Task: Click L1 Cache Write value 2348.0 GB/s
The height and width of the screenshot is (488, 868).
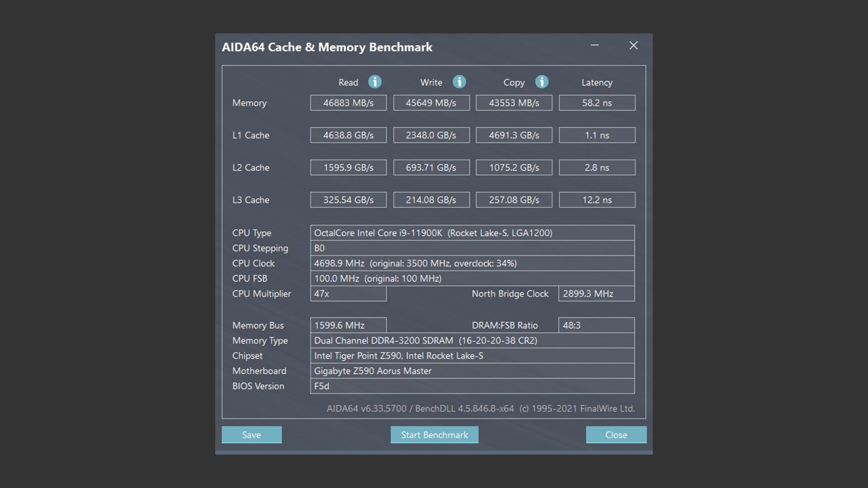Action: point(431,135)
